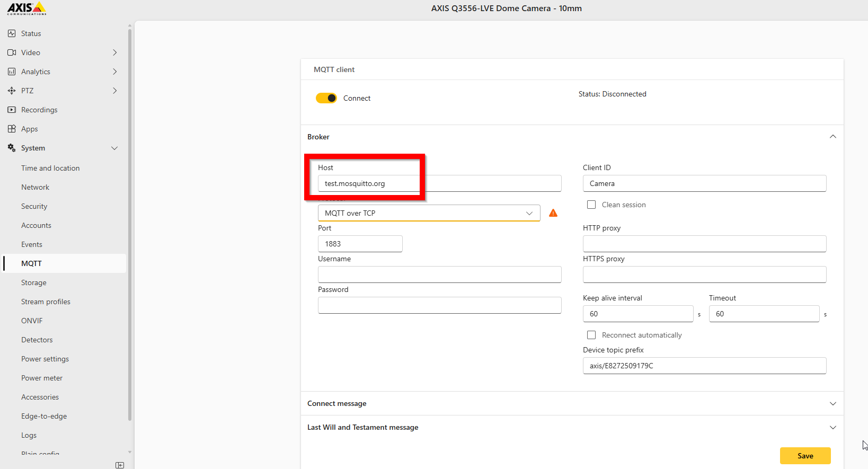Click the Username input field
The width and height of the screenshot is (868, 469).
(440, 275)
